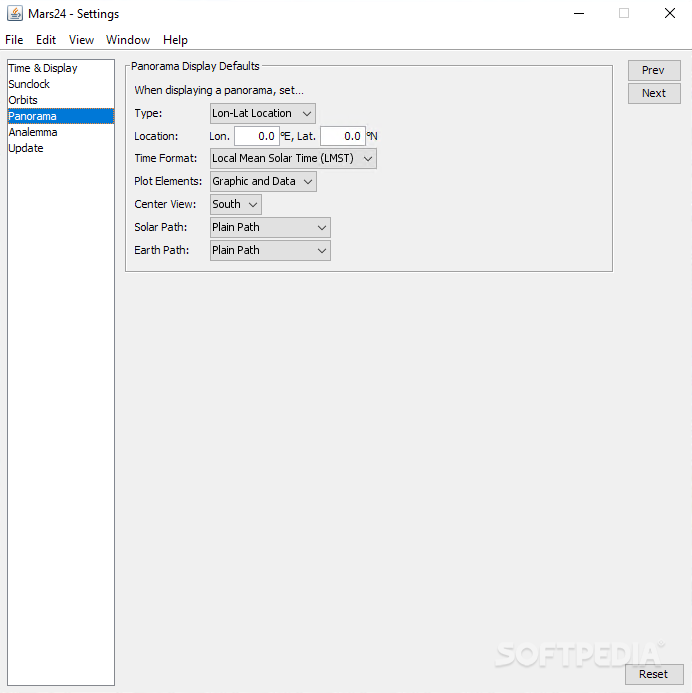Click the Prev button

pos(654,70)
